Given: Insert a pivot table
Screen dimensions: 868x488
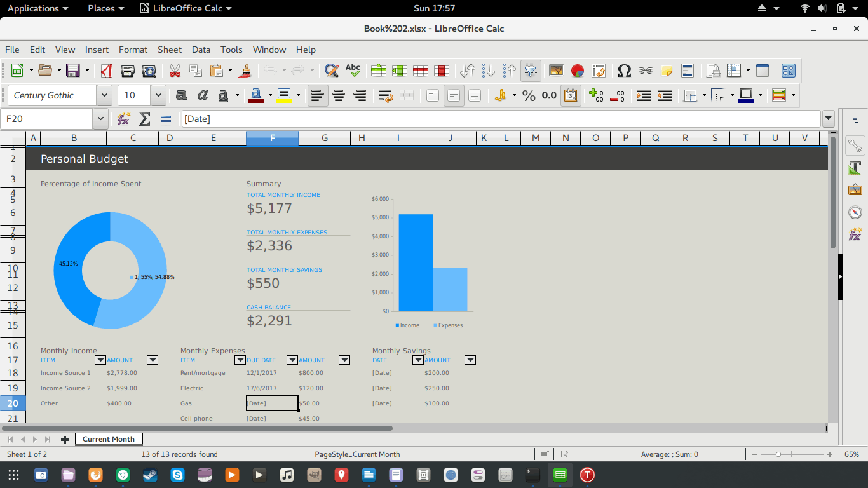Looking at the screenshot, I should point(599,71).
